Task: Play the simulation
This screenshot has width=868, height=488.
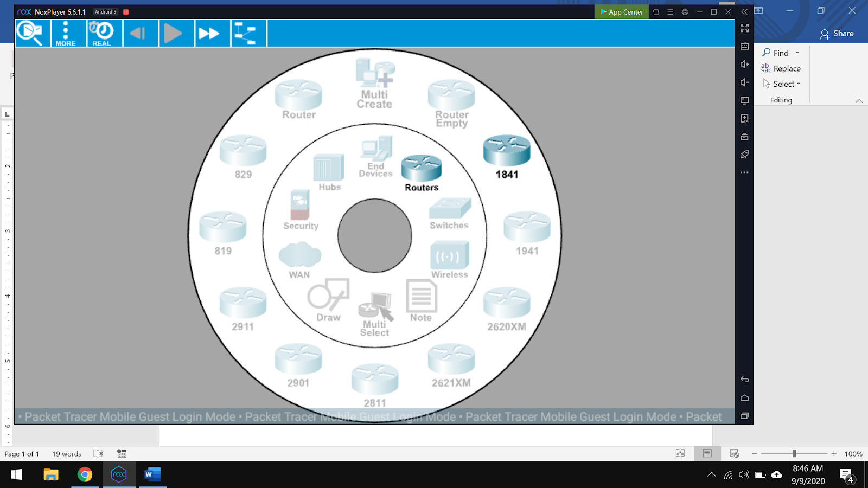Action: tap(174, 33)
